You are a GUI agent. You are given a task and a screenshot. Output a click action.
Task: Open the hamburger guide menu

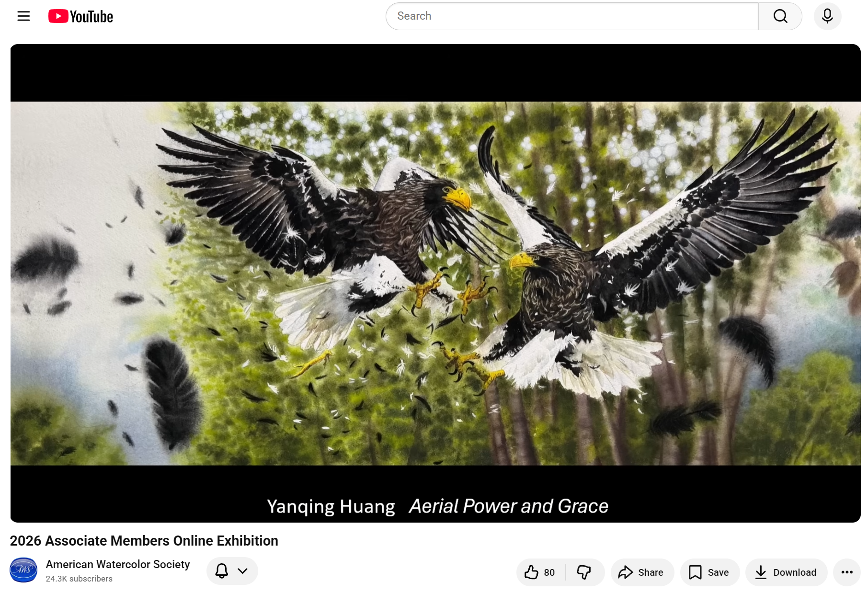click(23, 16)
